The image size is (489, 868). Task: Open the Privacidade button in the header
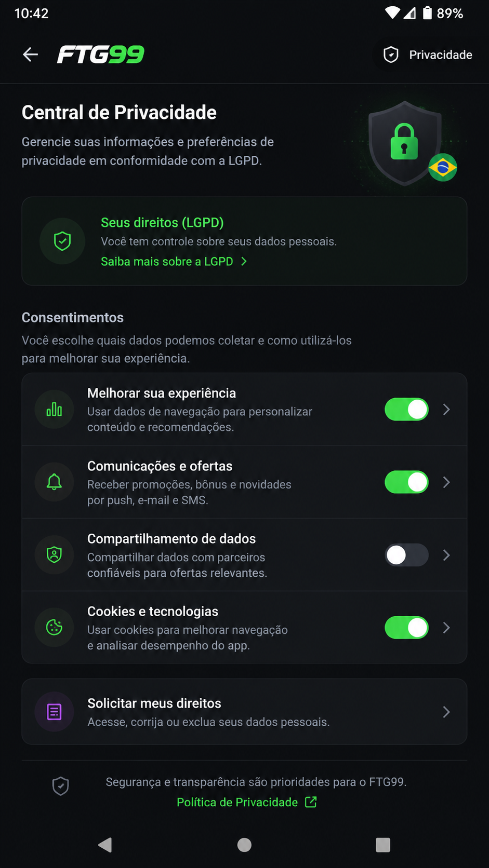tap(427, 55)
